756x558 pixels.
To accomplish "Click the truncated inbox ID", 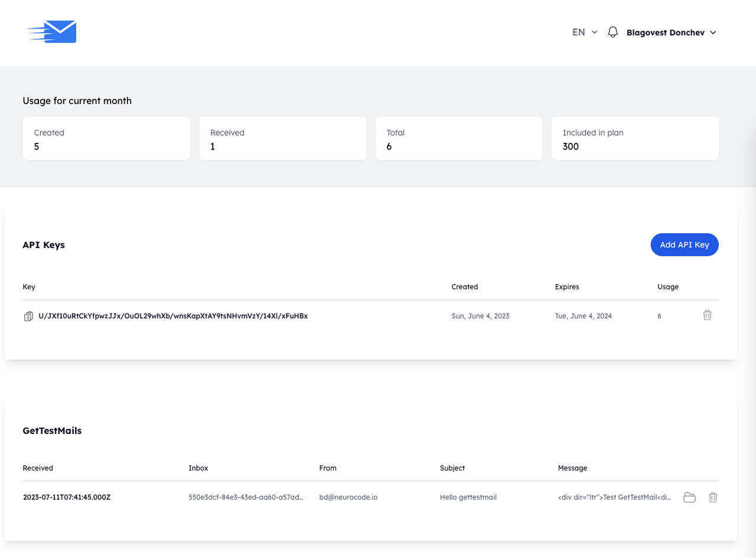I will (x=246, y=497).
